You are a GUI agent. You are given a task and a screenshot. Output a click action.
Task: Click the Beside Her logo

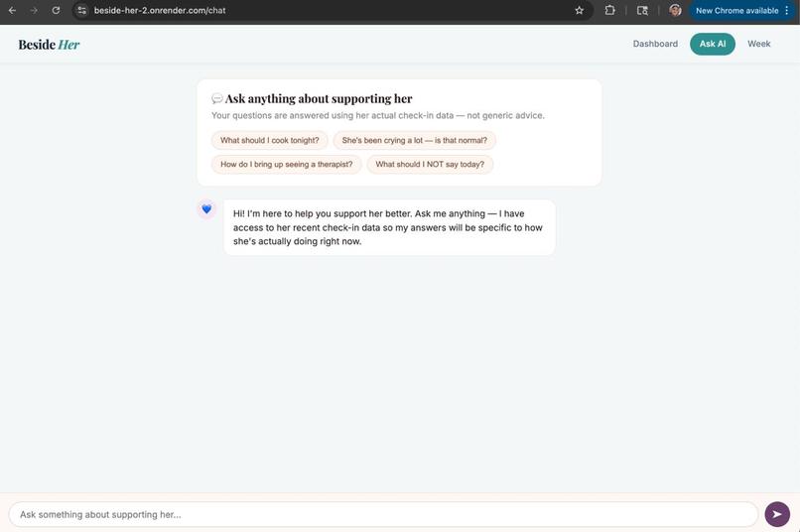[x=49, y=45]
